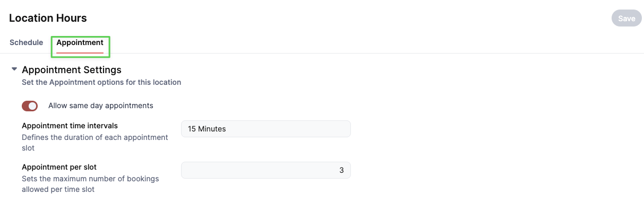Click empty left area of per slot field
644x220 pixels.
tap(255, 170)
